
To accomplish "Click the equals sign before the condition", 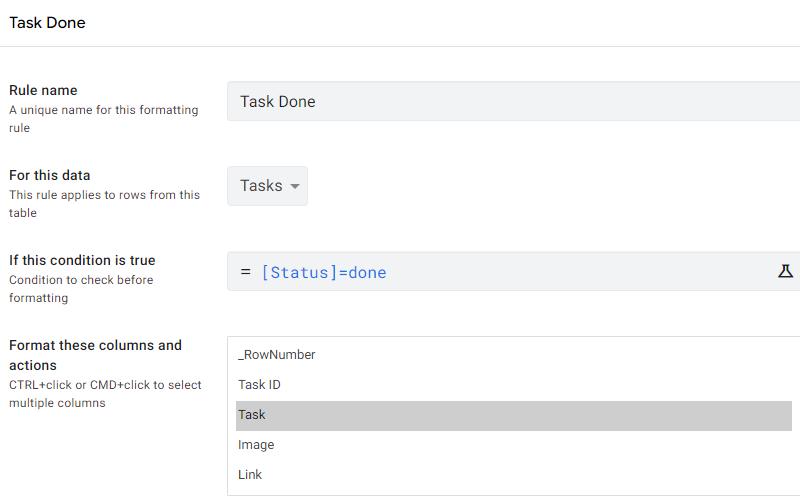I will pos(246,272).
